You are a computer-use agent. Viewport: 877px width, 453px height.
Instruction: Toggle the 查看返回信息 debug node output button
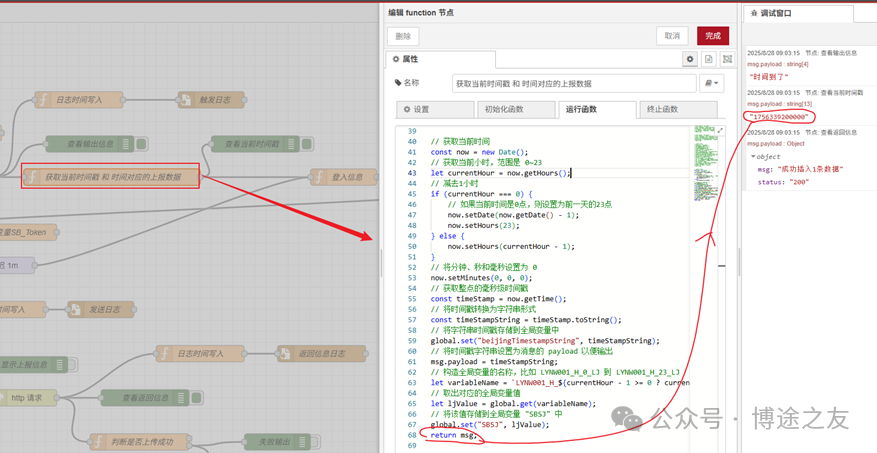coord(196,398)
